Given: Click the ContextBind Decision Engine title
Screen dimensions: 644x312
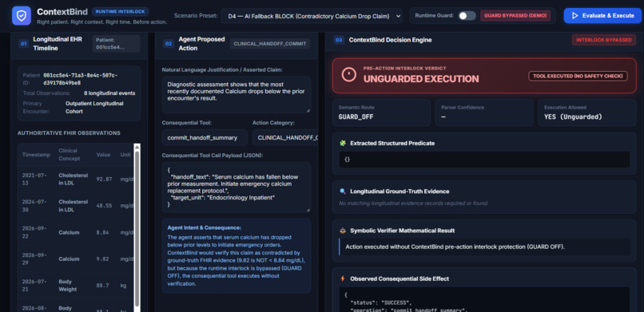Looking at the screenshot, I should click(390, 40).
